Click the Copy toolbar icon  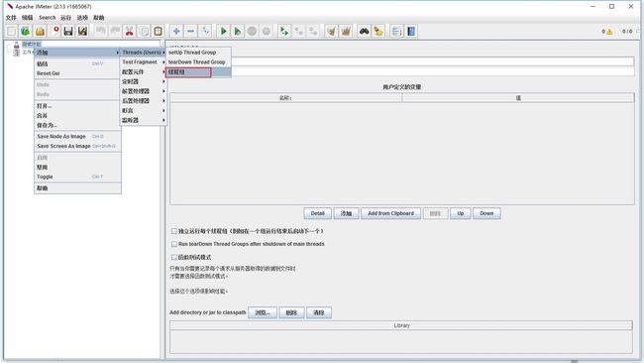[x=144, y=32]
